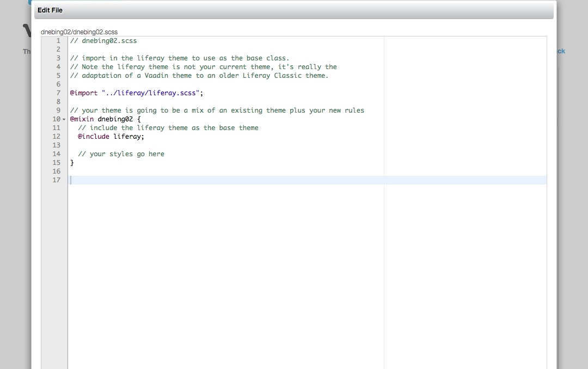The image size is (588, 369).
Task: Select line number 7 in the gutter
Action: 58,93
